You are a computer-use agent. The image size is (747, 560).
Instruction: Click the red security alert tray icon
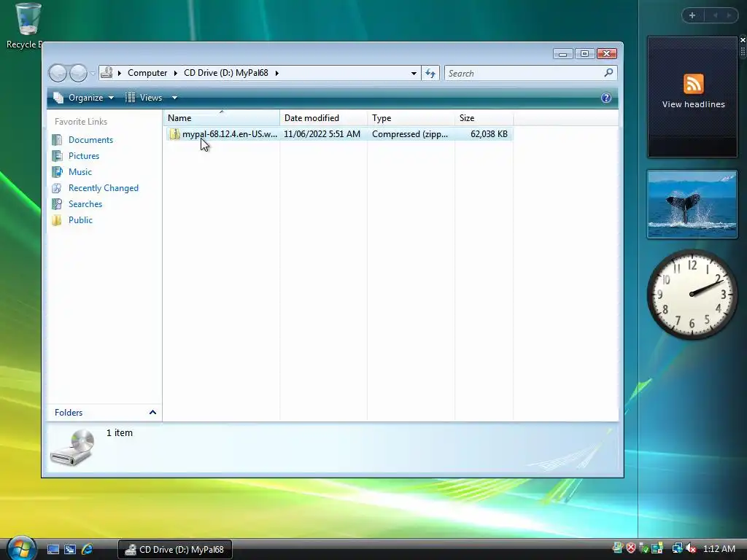tap(631, 548)
